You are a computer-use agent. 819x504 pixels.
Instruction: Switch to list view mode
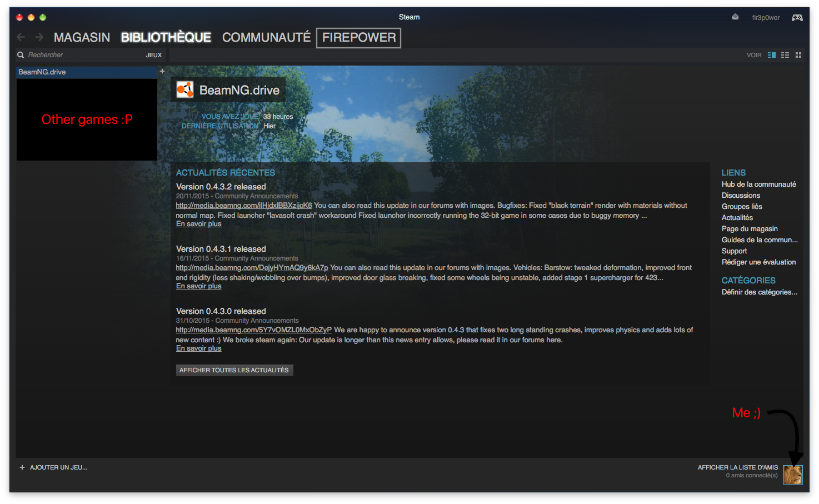coord(785,55)
